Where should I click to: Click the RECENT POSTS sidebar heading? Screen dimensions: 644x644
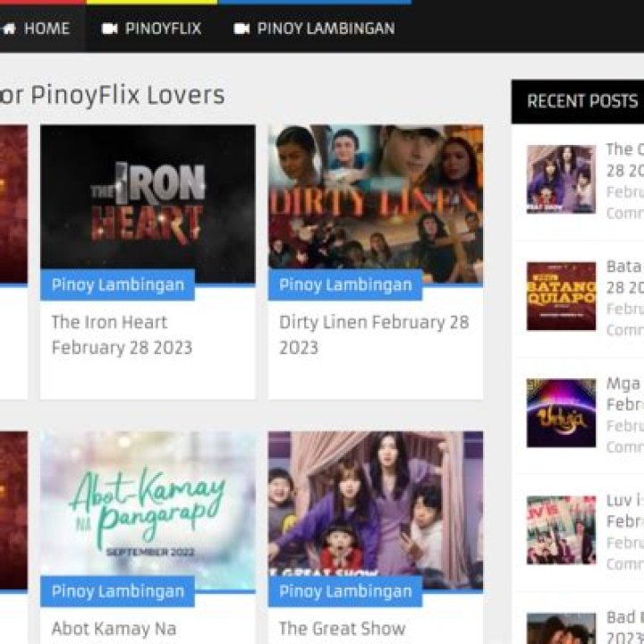582,101
